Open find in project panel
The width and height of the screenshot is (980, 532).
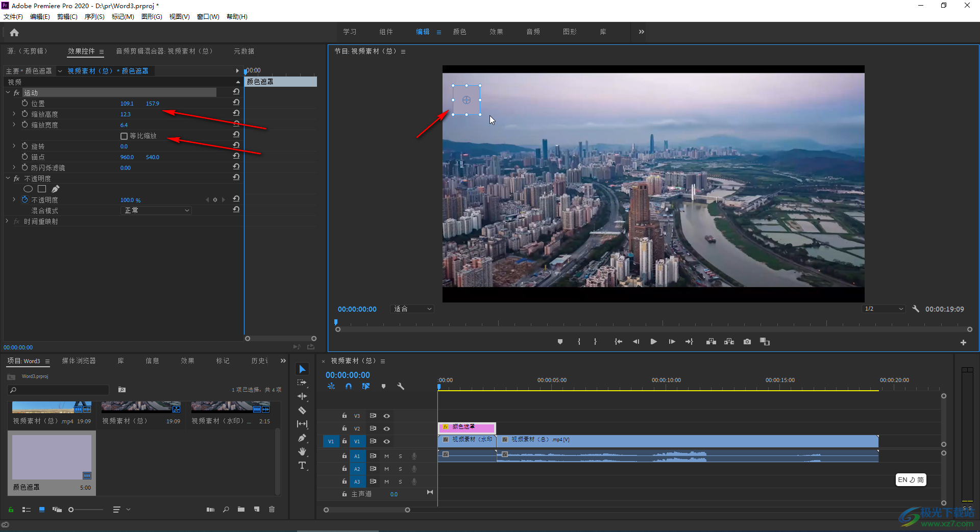point(226,510)
